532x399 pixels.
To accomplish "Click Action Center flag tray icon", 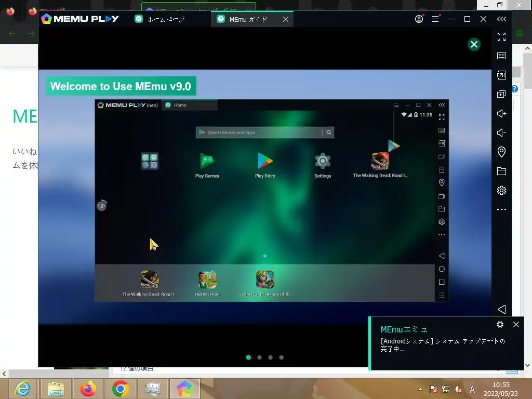I will click(x=433, y=390).
